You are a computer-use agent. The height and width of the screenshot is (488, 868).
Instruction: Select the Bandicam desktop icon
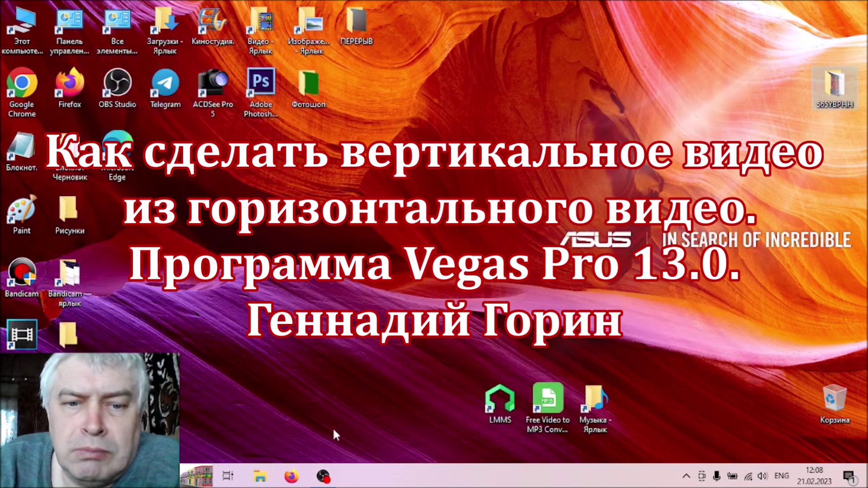click(21, 274)
